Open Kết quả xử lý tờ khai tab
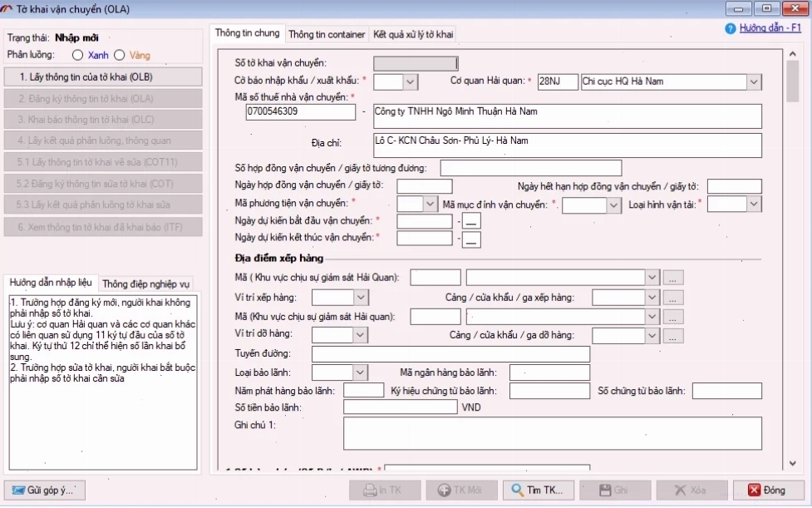Screen dimensions: 812x508 tap(413, 34)
